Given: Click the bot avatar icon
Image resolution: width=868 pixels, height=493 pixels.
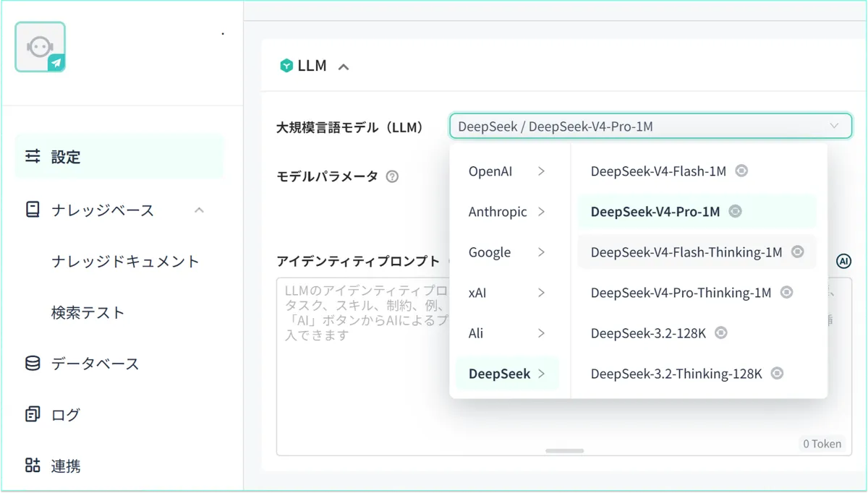Looking at the screenshot, I should [41, 47].
